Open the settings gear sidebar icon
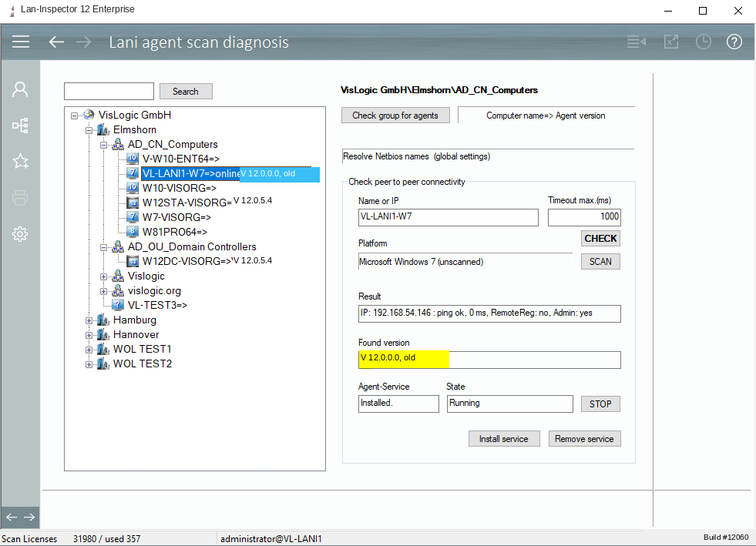 [20, 234]
